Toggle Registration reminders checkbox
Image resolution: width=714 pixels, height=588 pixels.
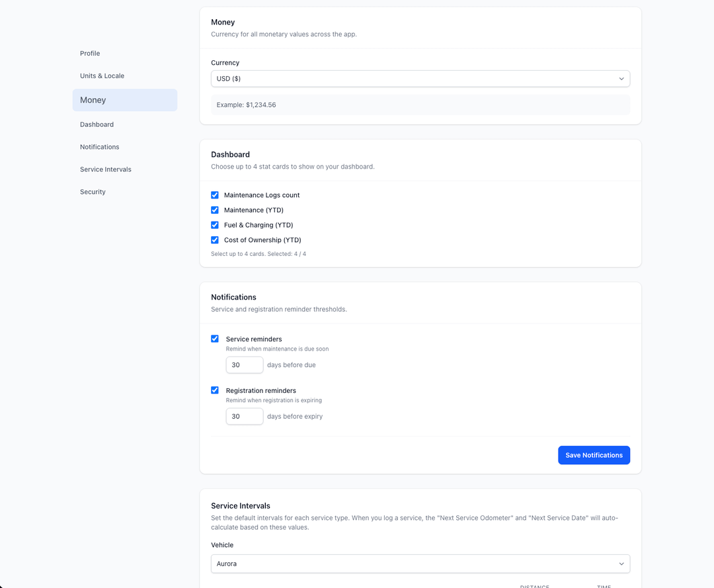(215, 390)
